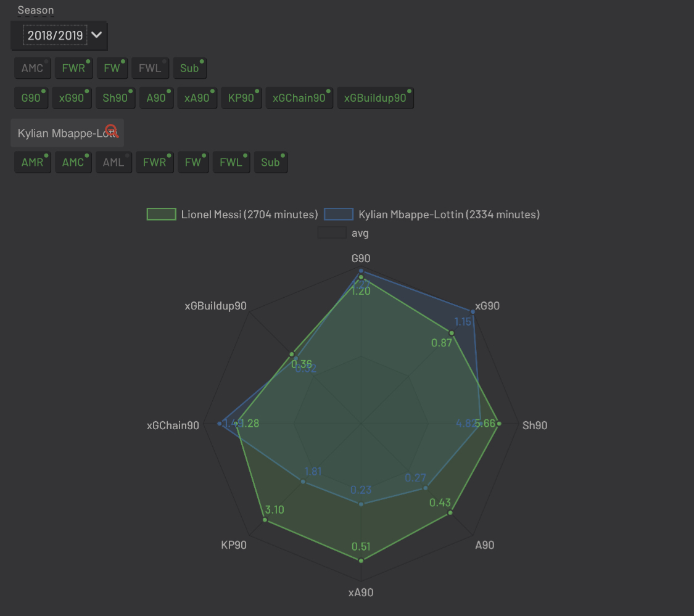Toggle Messi's AMC position filter

click(x=32, y=68)
